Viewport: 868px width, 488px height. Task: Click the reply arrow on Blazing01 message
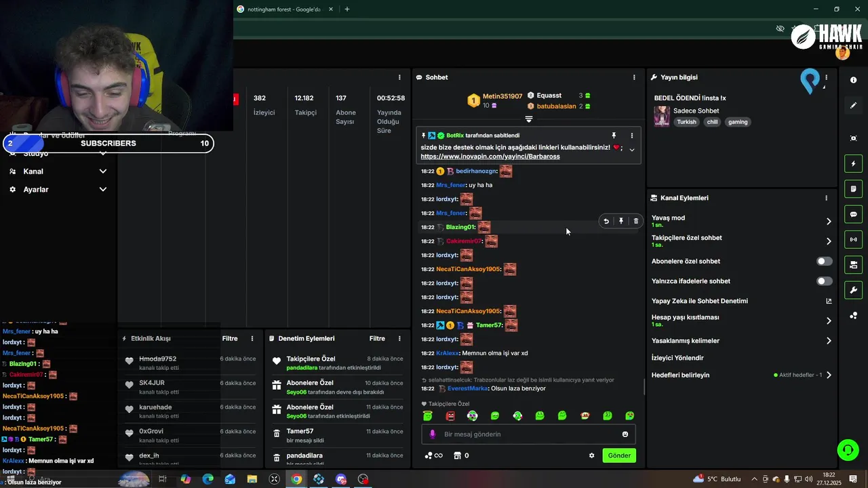coord(606,221)
